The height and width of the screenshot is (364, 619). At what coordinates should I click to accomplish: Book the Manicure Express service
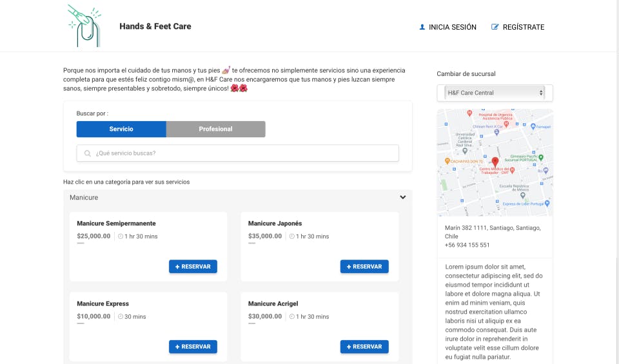[193, 347]
